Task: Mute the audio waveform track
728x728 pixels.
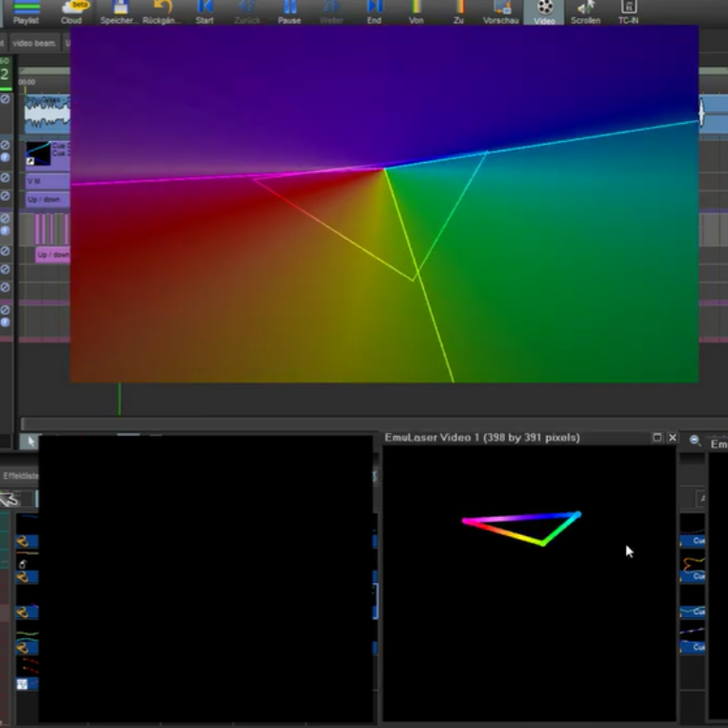Action: tap(7, 98)
